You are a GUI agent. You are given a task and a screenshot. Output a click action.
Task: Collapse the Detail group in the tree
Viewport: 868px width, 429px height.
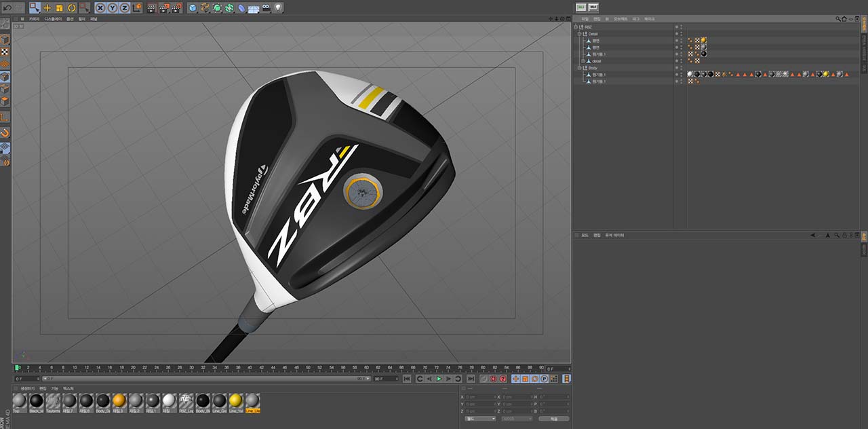point(580,34)
